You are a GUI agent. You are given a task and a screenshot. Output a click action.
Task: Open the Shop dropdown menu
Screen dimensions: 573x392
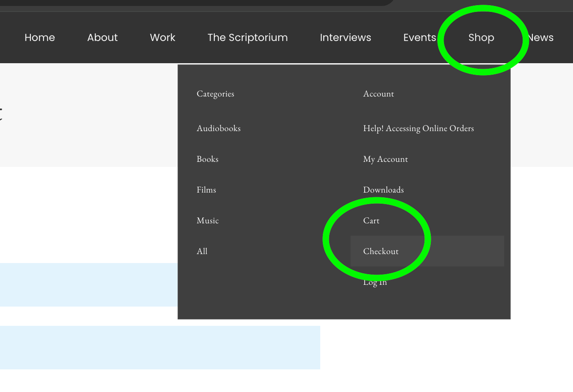click(481, 38)
